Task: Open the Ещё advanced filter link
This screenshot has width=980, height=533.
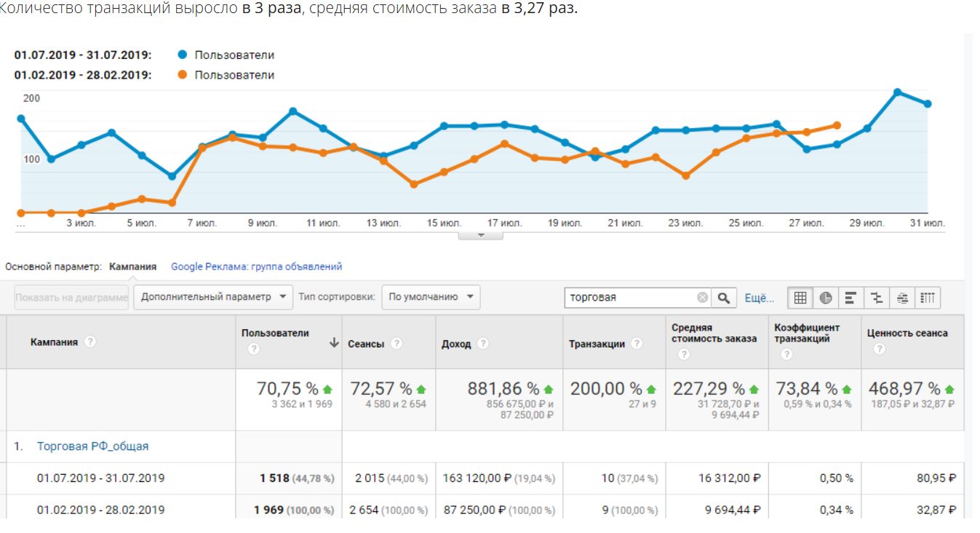Action: [x=759, y=298]
